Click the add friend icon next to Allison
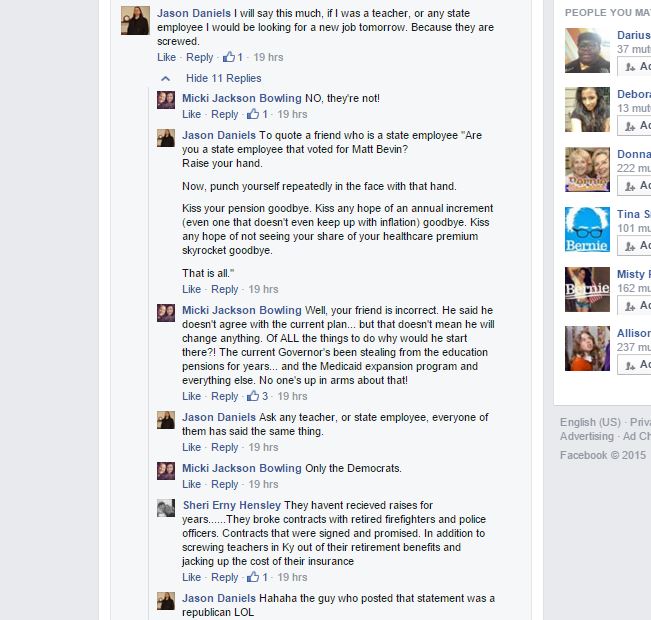 click(x=630, y=365)
